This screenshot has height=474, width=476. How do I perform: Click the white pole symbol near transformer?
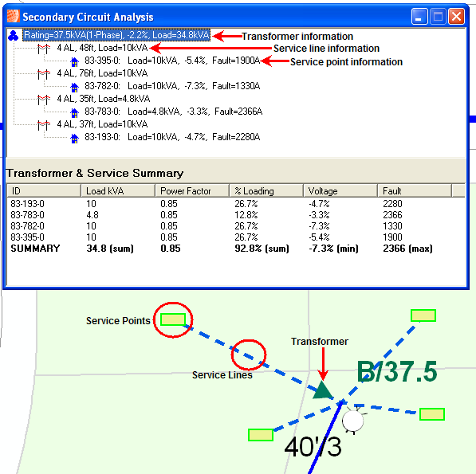click(x=352, y=421)
